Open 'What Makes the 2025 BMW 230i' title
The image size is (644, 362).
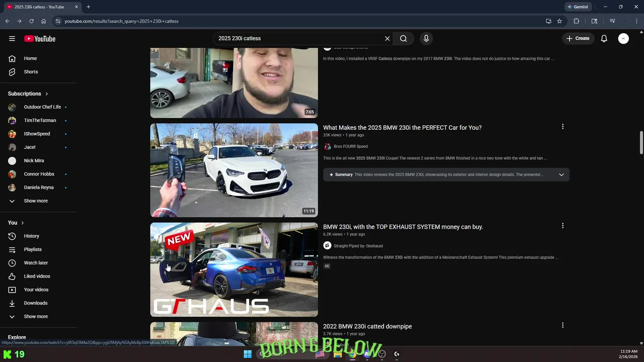tap(402, 128)
